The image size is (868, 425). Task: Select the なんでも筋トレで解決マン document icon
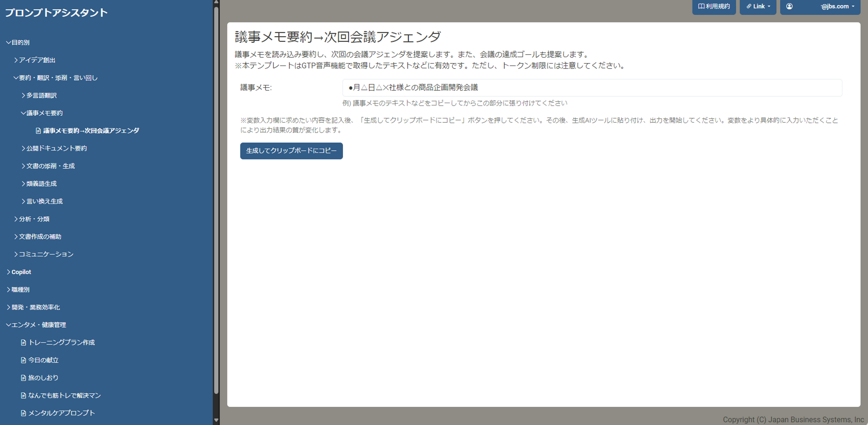coord(23,395)
